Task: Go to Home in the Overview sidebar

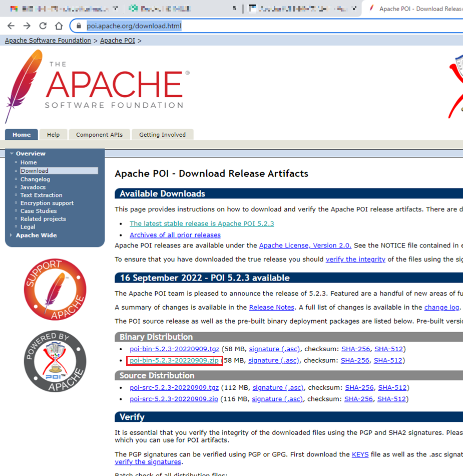Action: [29, 162]
